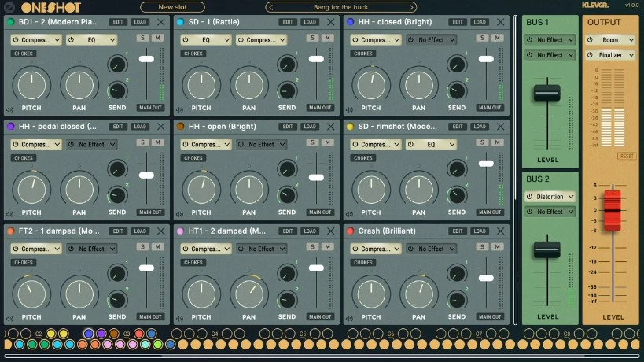Open the Bang for the buck preset menu

[341, 7]
